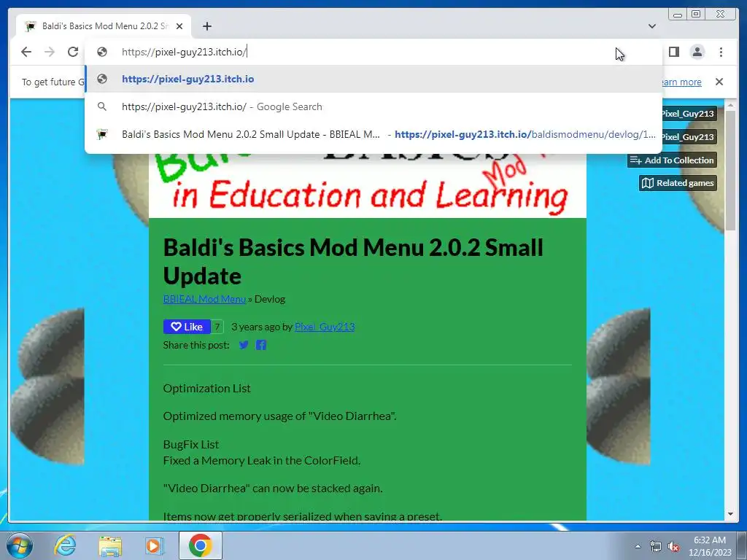Click the vertical scrollbar thumb
The height and width of the screenshot is (560, 747).
pyautogui.click(x=731, y=171)
